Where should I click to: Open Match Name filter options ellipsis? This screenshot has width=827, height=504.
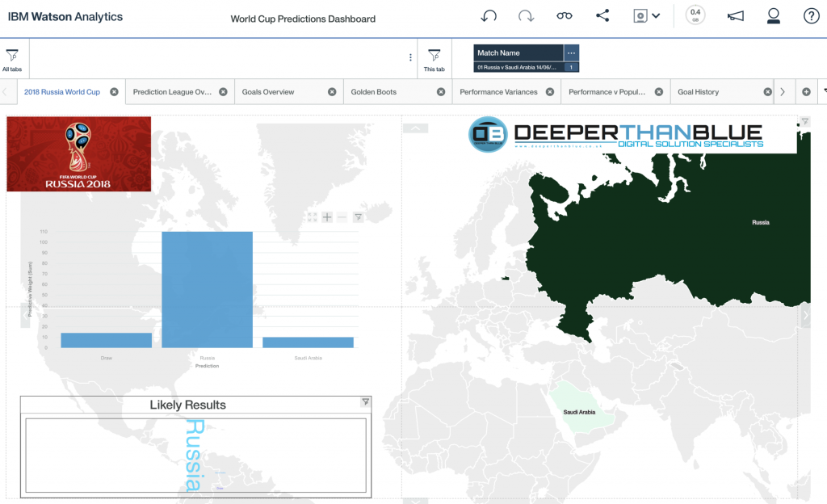coord(571,52)
